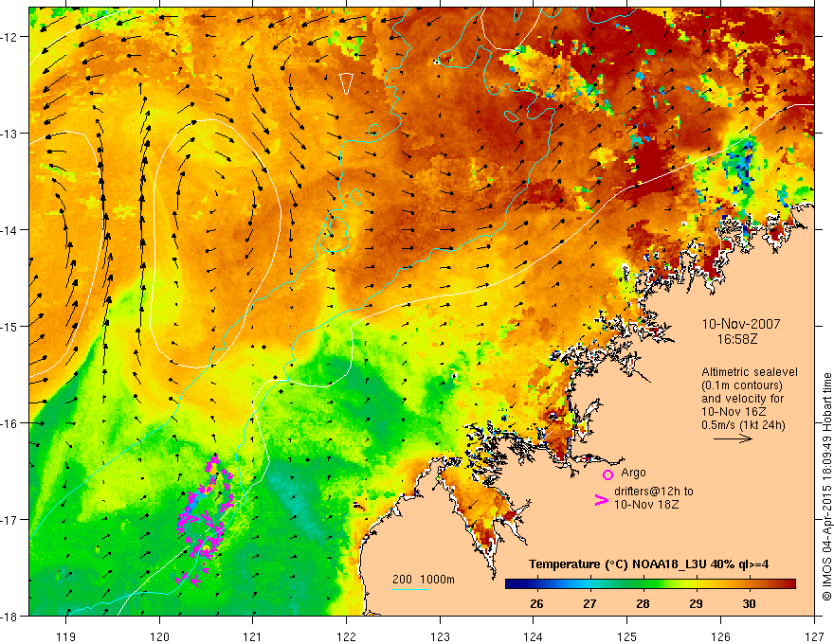834x644 pixels.
Task: Click the 'drifters@12h to' legend label
Action: point(654,492)
